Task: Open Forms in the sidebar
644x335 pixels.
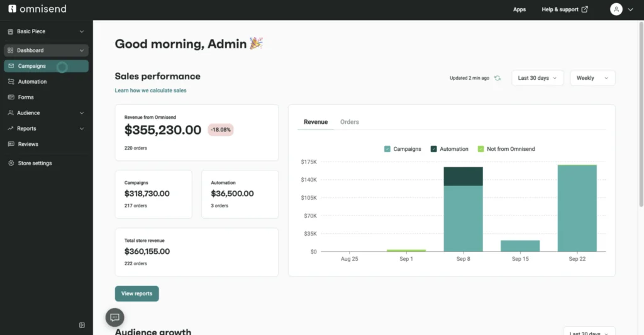Action: 46,97
